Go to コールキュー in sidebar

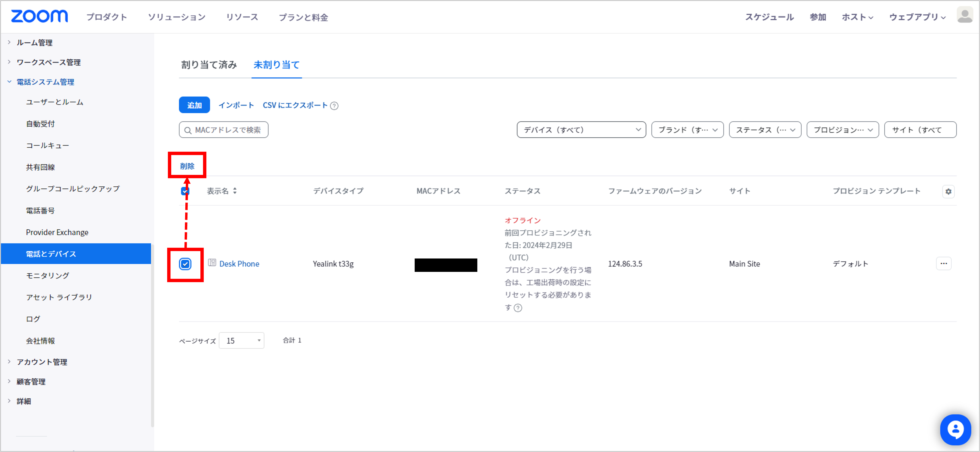(48, 145)
